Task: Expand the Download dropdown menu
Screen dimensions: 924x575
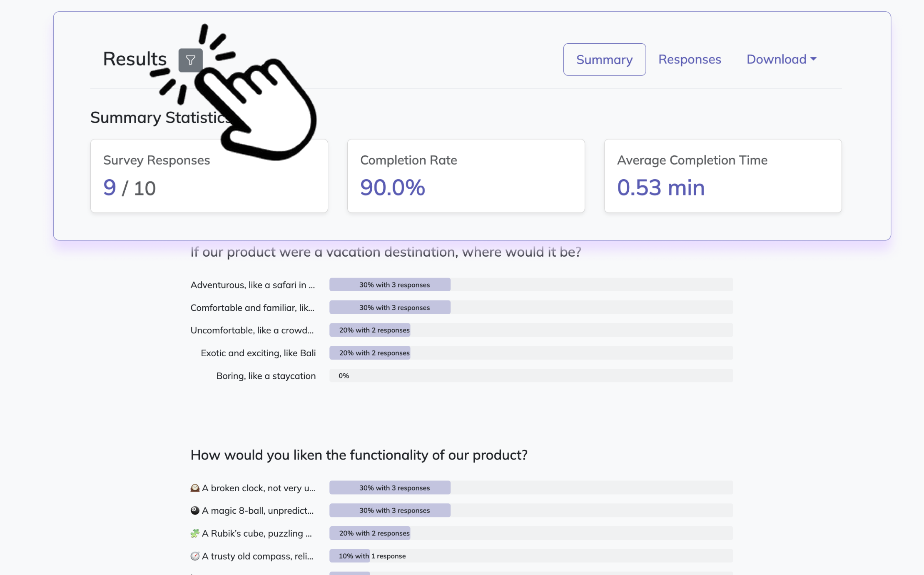Action: [x=781, y=60]
